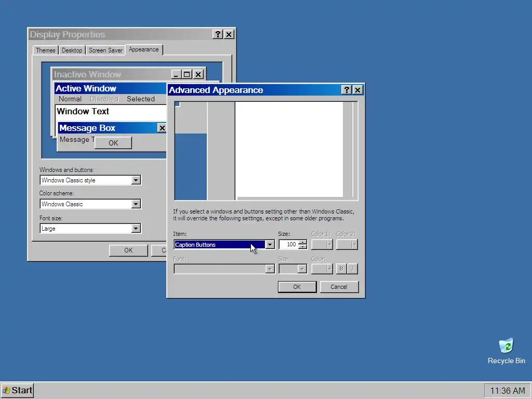Click the Start button on the taskbar
532x399 pixels.
17,391
